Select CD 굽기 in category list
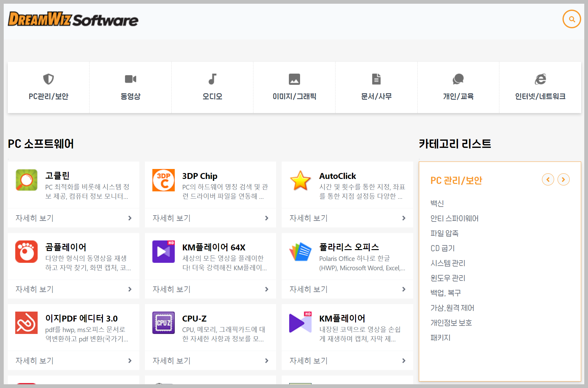 (x=442, y=248)
